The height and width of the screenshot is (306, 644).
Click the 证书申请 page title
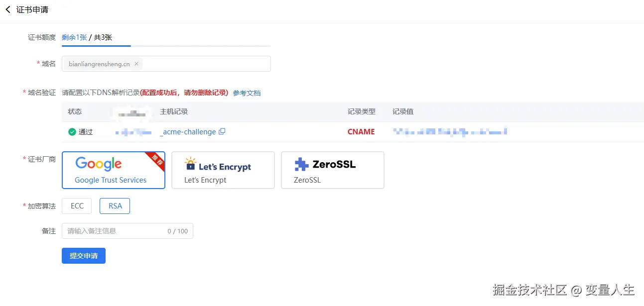point(32,9)
